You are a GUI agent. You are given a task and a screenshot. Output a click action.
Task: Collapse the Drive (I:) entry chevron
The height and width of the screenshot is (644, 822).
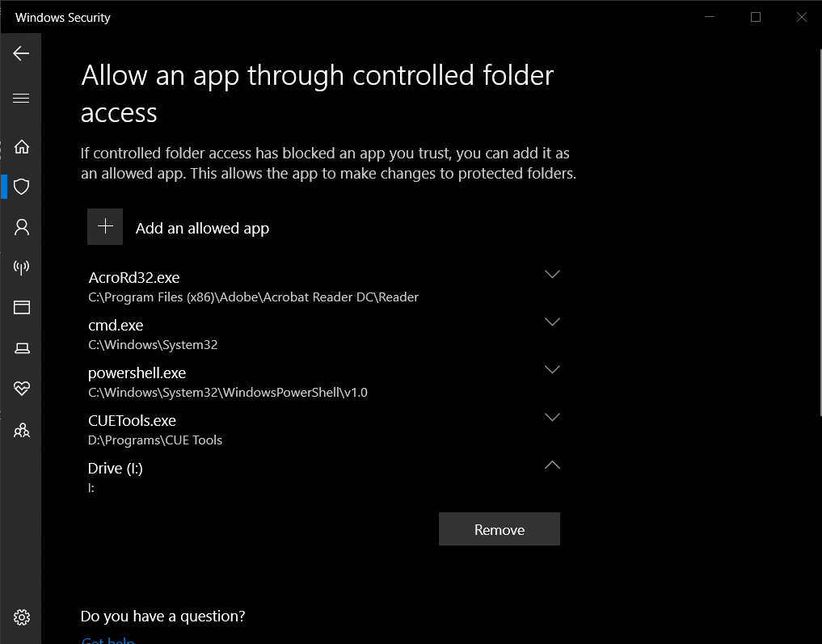tap(552, 465)
